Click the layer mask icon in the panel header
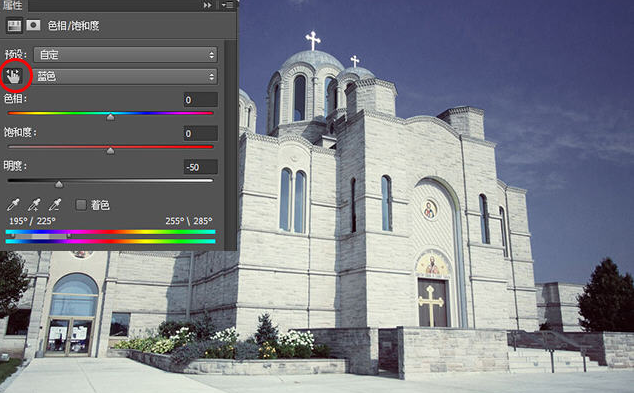Image resolution: width=635 pixels, height=393 pixels. 33,26
